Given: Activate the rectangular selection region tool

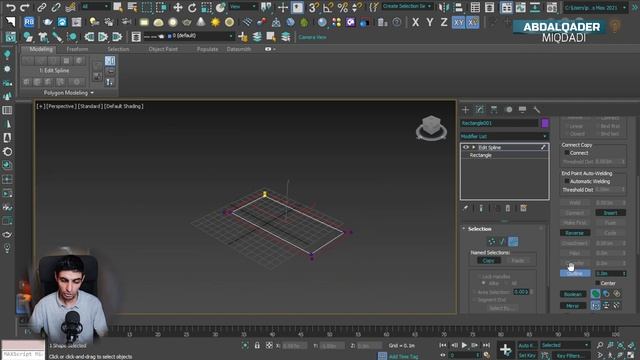Looking at the screenshot, I should pyautogui.click(x=147, y=7).
